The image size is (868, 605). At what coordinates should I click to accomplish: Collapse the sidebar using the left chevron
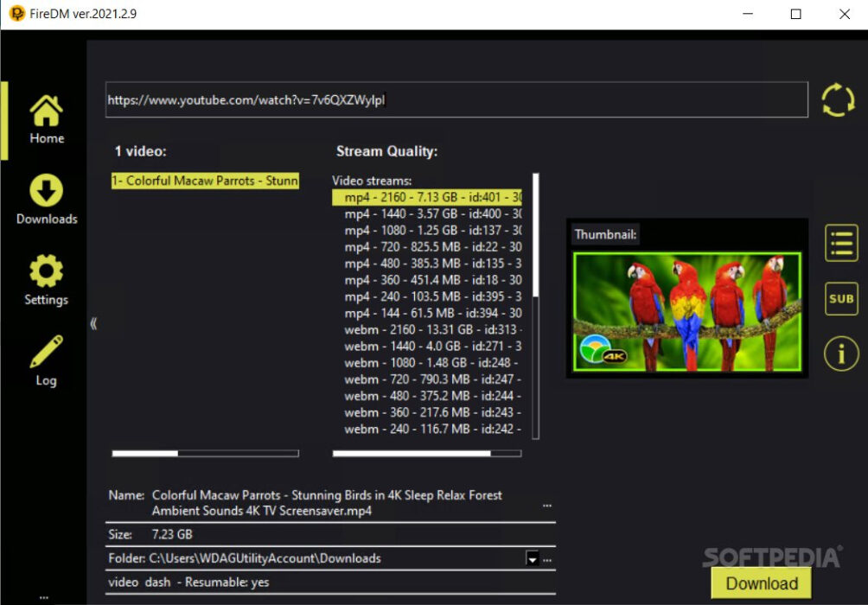[93, 323]
